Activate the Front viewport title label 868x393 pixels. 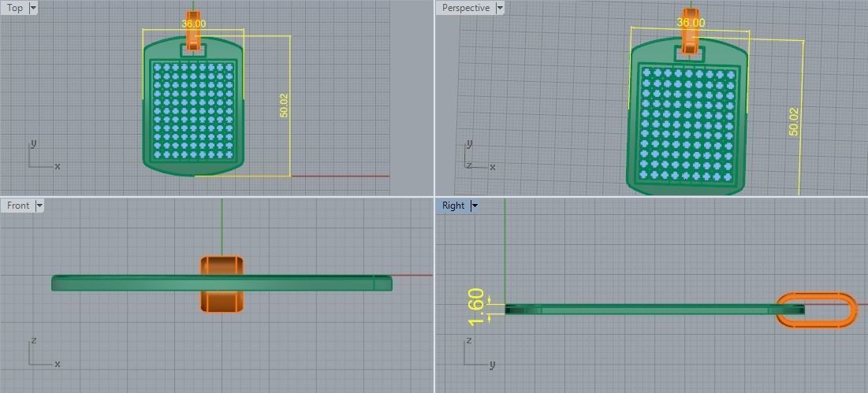click(x=17, y=206)
